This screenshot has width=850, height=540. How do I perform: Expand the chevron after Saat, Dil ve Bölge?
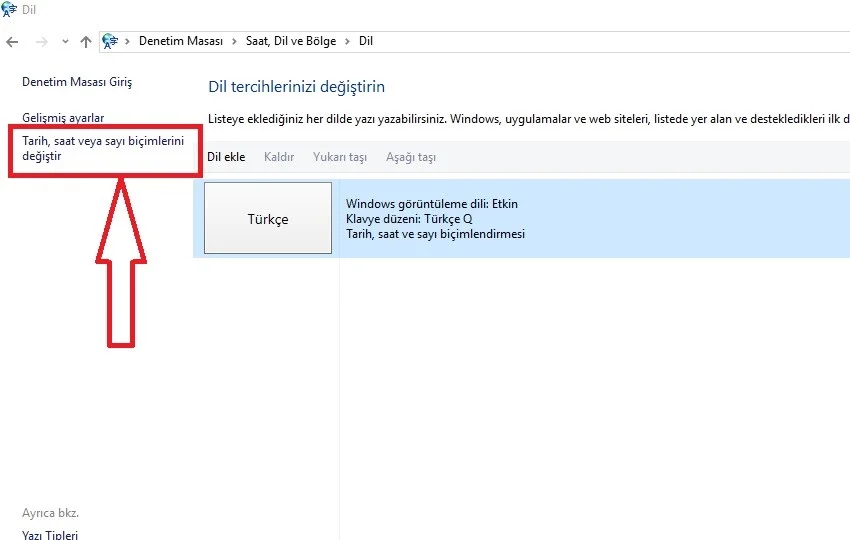point(348,41)
